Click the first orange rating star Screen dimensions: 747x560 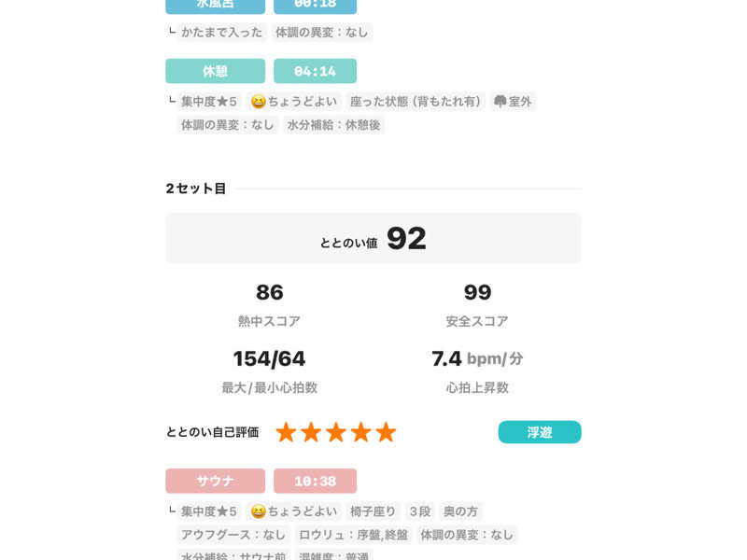[286, 432]
